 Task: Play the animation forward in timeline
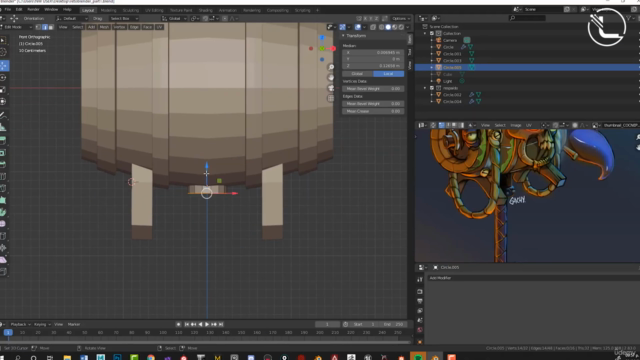[x=207, y=324]
